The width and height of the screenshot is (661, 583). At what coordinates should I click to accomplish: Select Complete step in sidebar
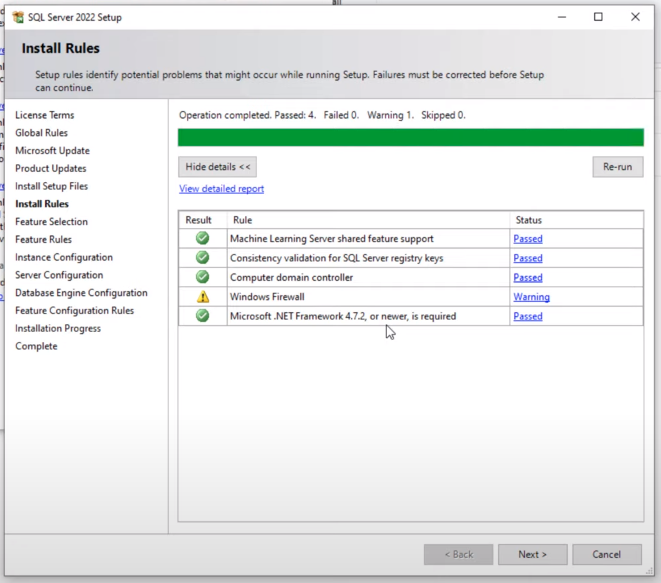point(36,346)
